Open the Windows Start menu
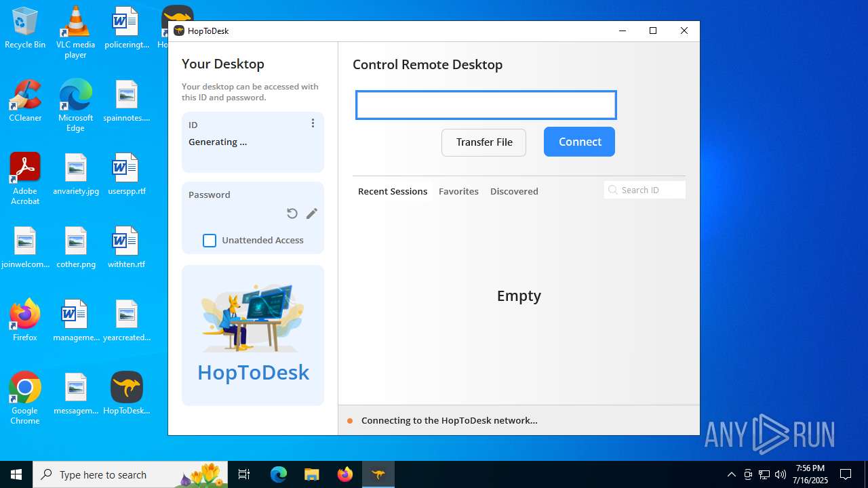This screenshot has width=868, height=488. 16,474
